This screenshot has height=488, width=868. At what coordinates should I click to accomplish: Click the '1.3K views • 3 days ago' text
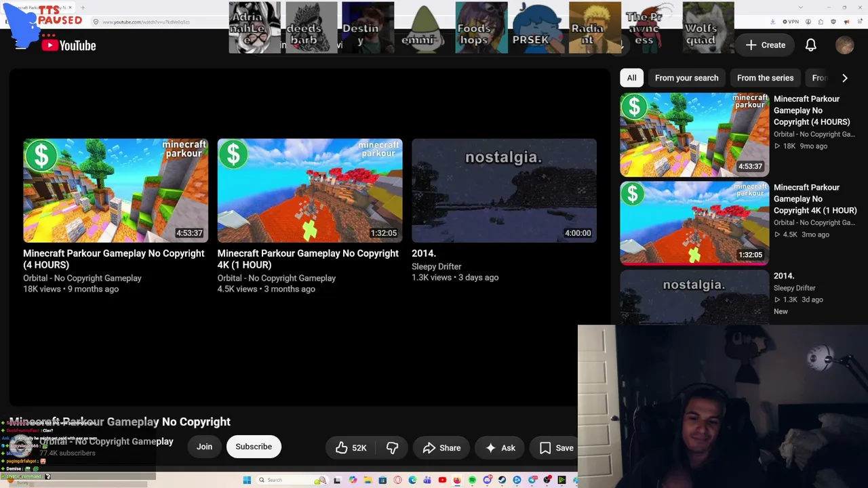(455, 278)
